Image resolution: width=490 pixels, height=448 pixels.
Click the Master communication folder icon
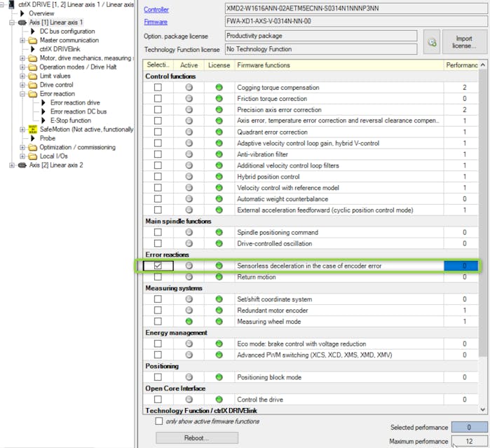click(32, 41)
